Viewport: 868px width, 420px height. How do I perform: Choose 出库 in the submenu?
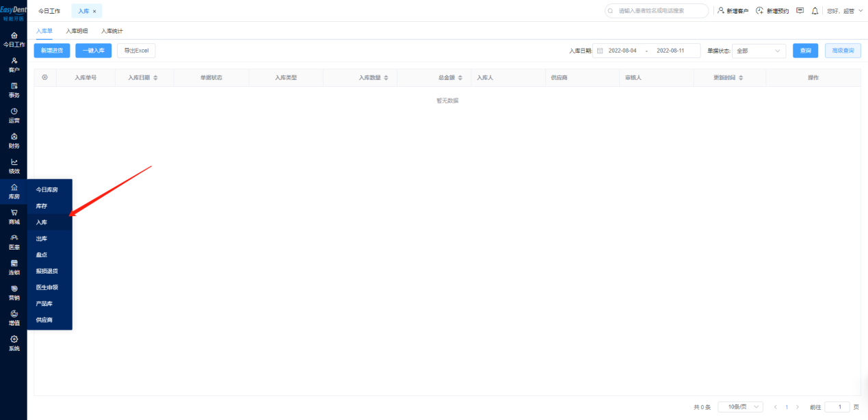[x=50, y=239]
